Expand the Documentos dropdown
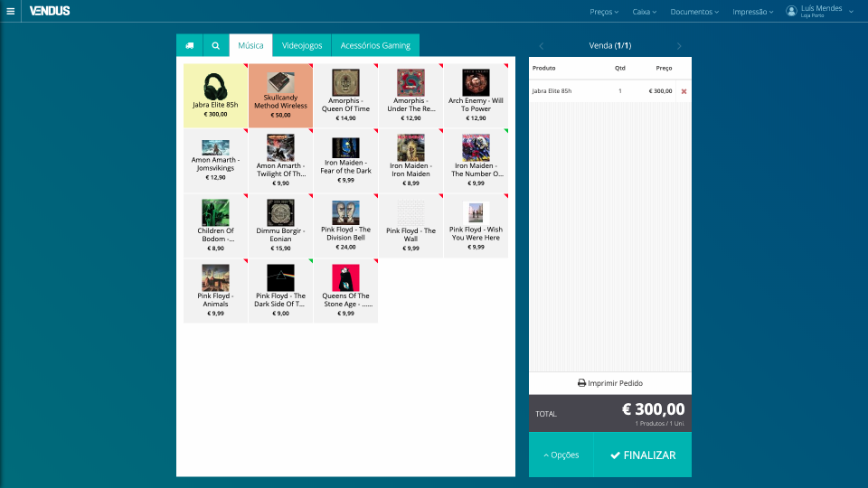Image resolution: width=868 pixels, height=488 pixels. pyautogui.click(x=694, y=12)
